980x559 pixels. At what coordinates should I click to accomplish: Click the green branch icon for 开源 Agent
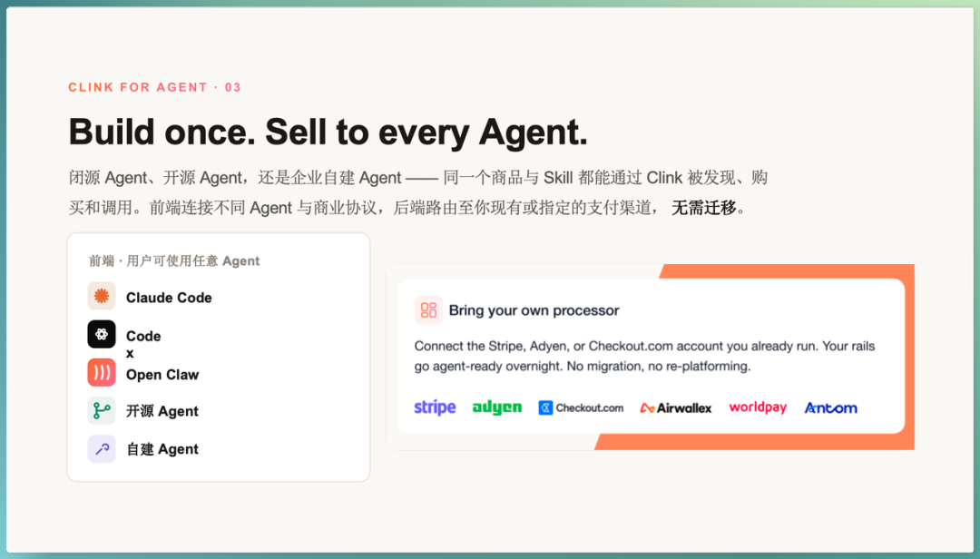102,411
